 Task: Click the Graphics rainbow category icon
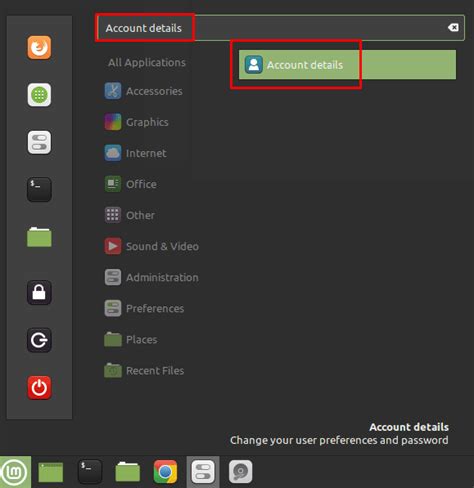pos(113,122)
